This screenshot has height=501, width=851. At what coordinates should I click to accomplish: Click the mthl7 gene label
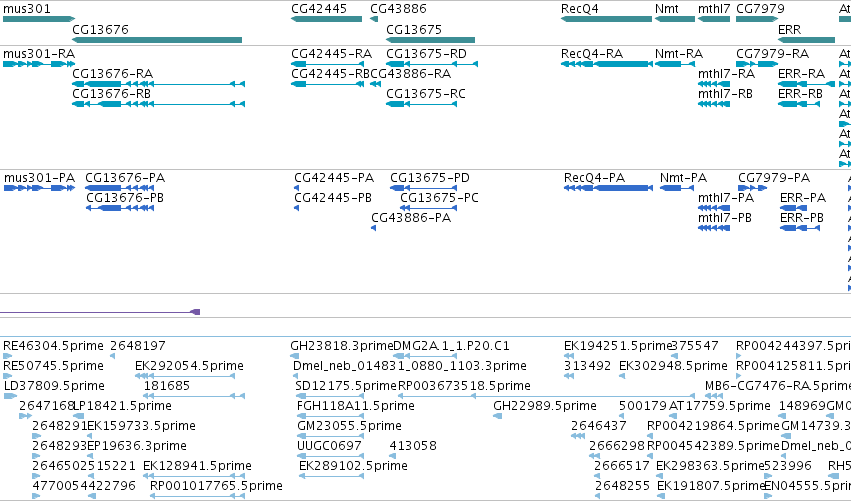[x=714, y=9]
